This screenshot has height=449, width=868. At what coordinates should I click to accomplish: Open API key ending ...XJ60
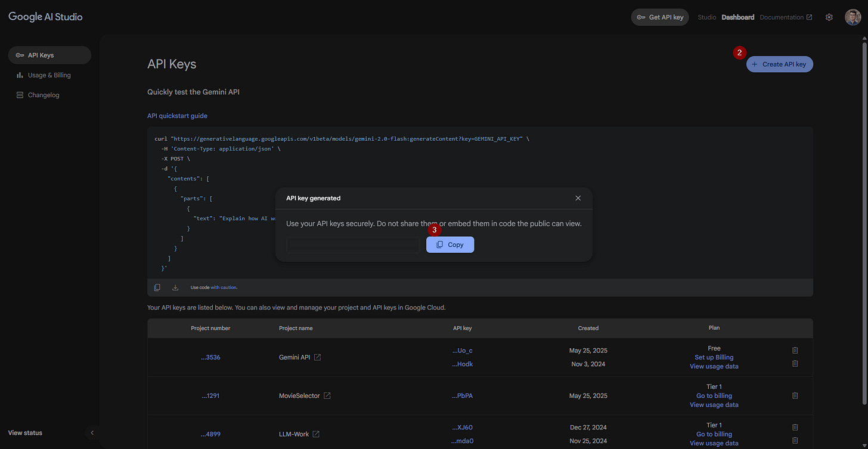[463, 428]
